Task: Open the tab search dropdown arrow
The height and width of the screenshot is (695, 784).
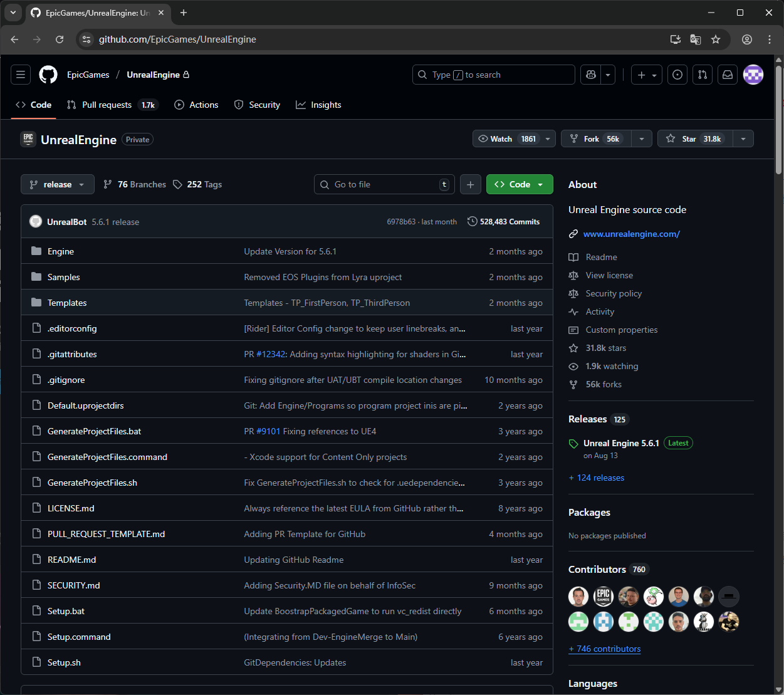Action: point(13,13)
